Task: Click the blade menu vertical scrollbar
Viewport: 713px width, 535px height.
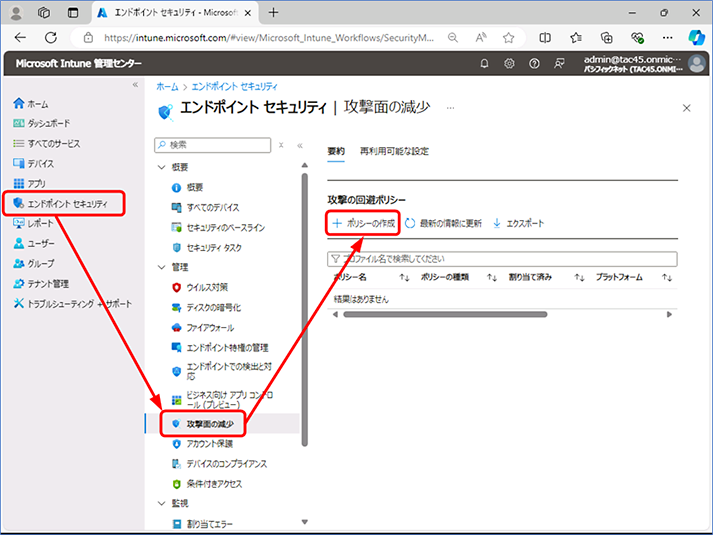Action: (x=305, y=309)
